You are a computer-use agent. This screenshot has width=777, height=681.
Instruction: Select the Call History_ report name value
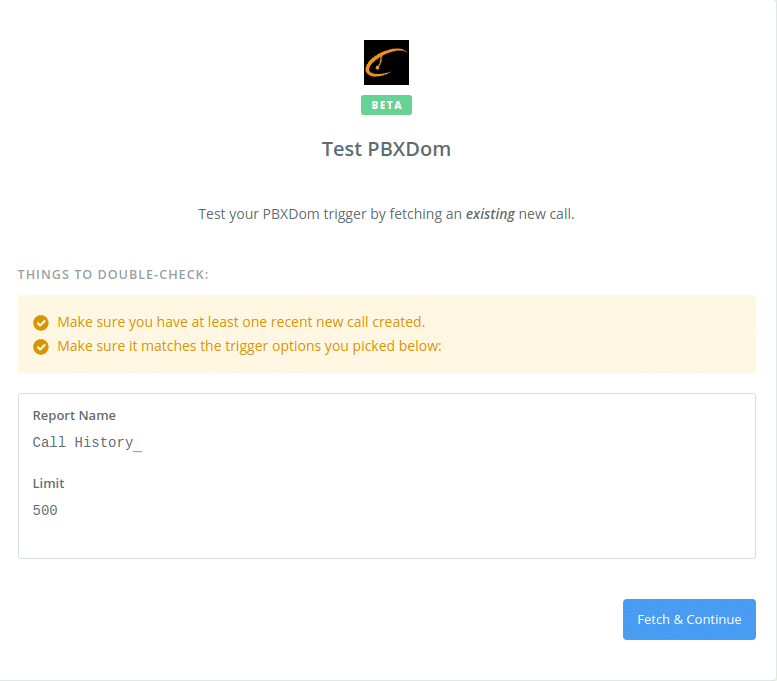tap(87, 442)
